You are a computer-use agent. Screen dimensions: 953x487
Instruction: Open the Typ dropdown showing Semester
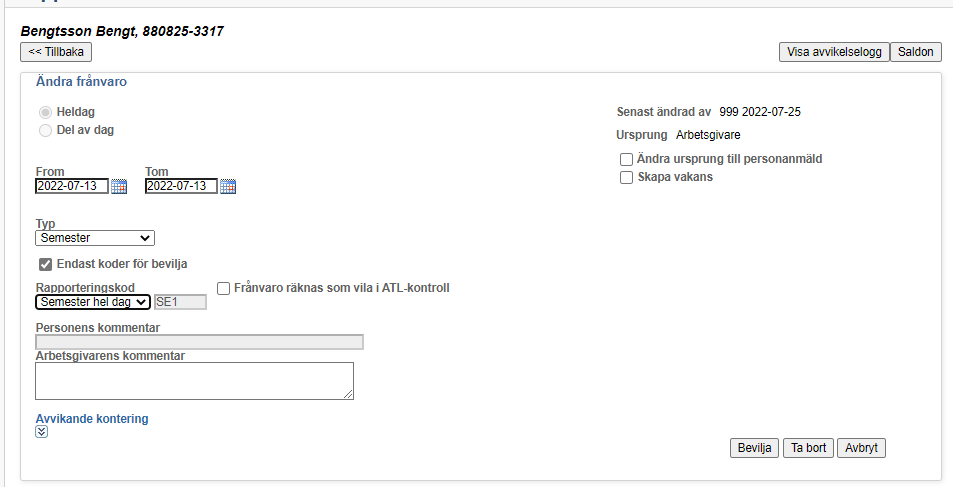[x=95, y=238]
